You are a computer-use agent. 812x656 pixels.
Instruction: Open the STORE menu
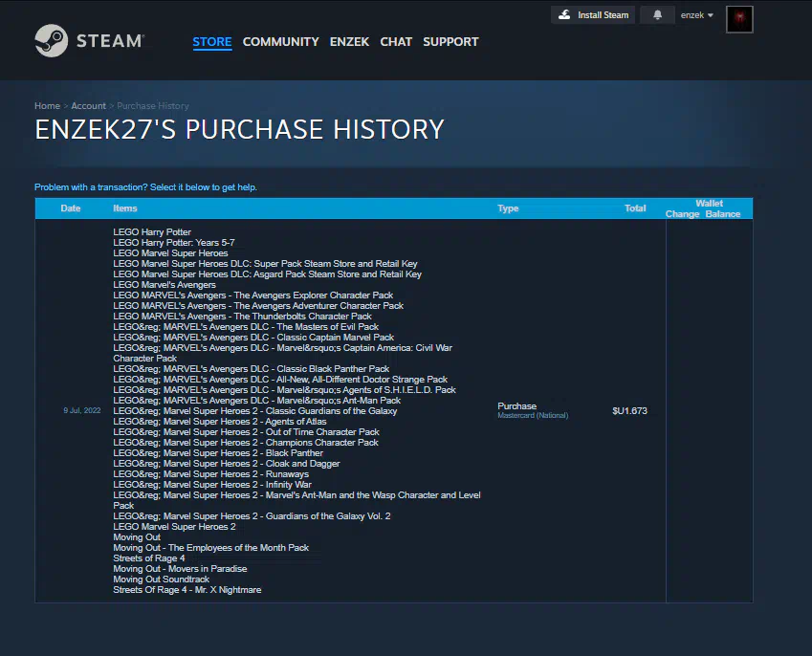coord(211,42)
